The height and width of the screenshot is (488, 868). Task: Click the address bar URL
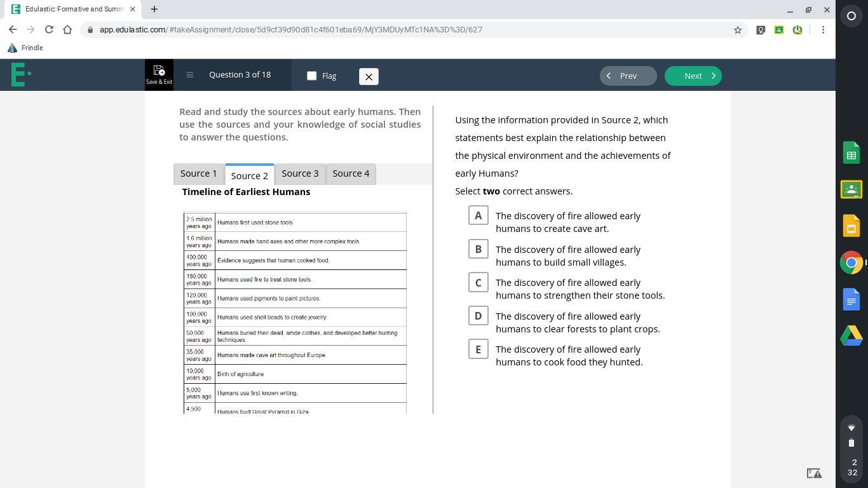(x=290, y=30)
